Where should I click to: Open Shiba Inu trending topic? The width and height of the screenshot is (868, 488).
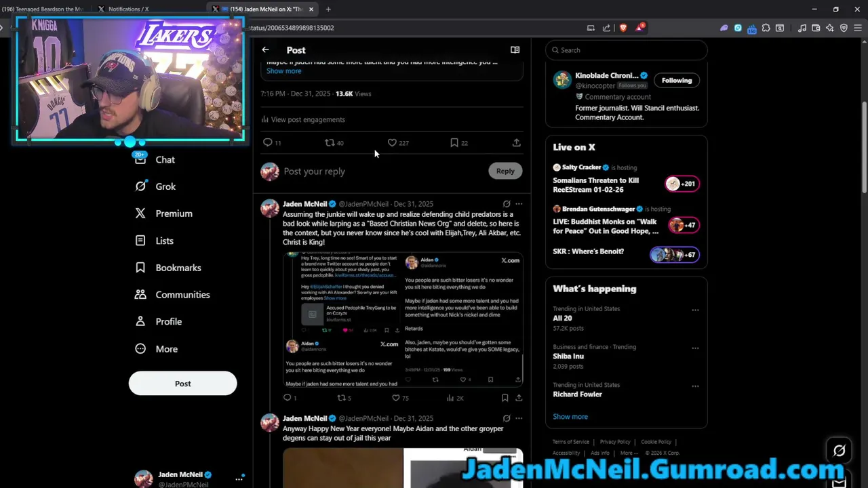click(x=568, y=356)
